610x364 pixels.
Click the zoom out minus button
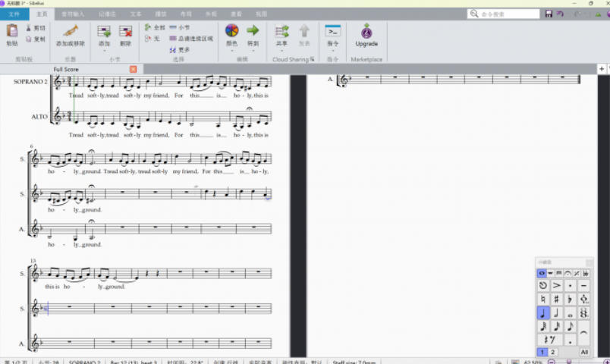(551, 362)
